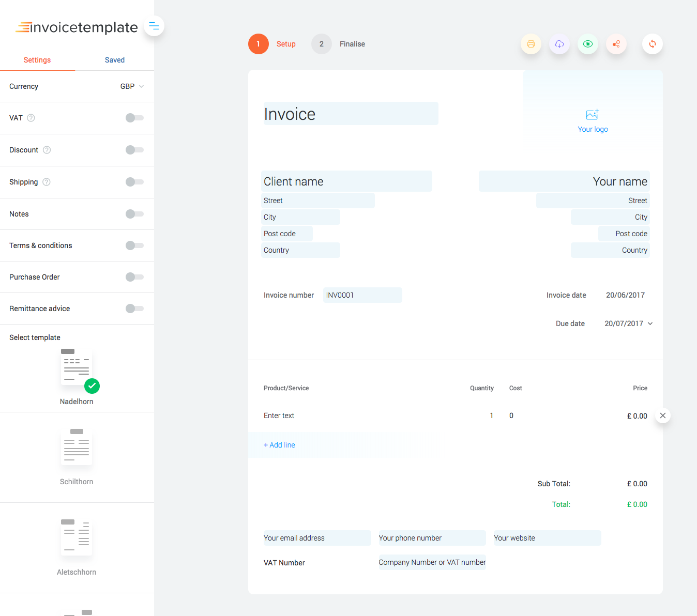The height and width of the screenshot is (616, 697).
Task: Click the Your name field
Action: tap(564, 181)
